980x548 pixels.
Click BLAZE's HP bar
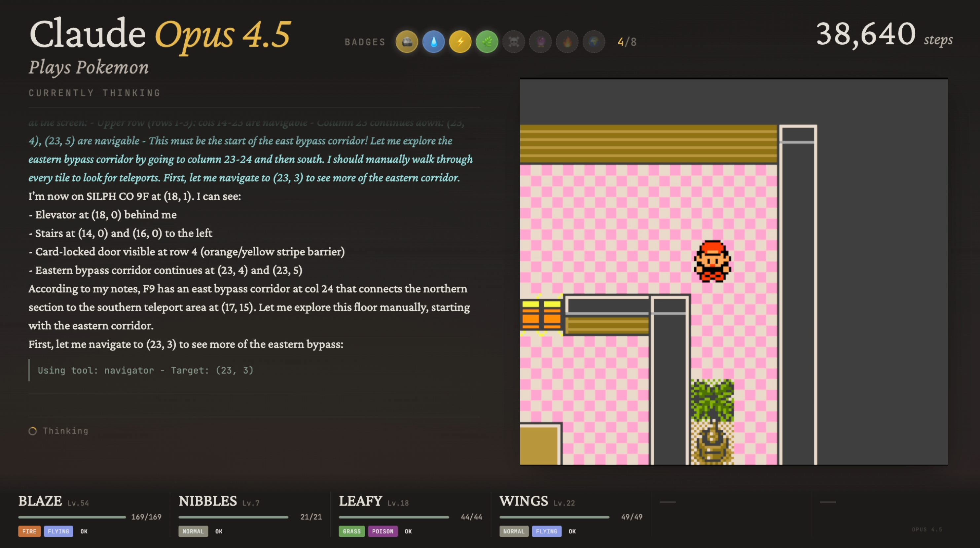(72, 517)
